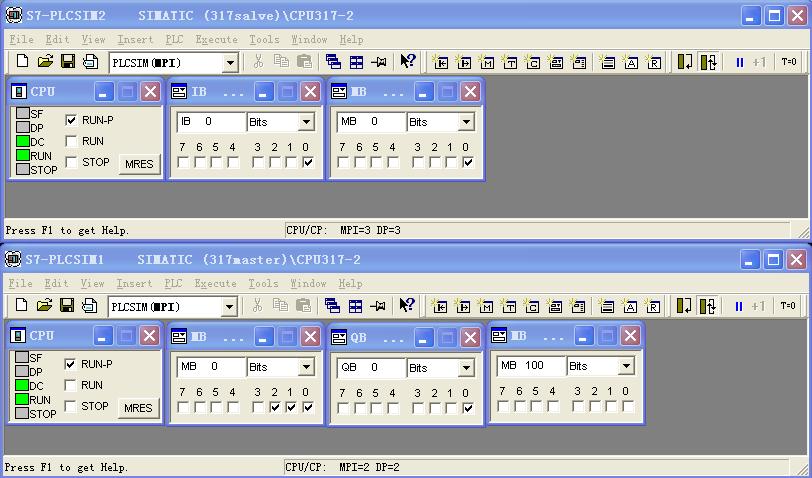Click T=0 timer reset in PLCSIM2 toolbar
This screenshot has height=478, width=812.
789,62
